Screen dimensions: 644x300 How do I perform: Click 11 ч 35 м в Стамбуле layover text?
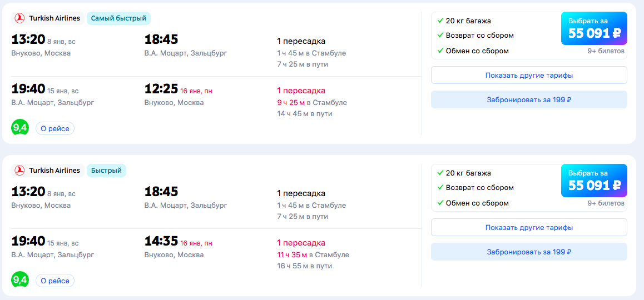313,254
